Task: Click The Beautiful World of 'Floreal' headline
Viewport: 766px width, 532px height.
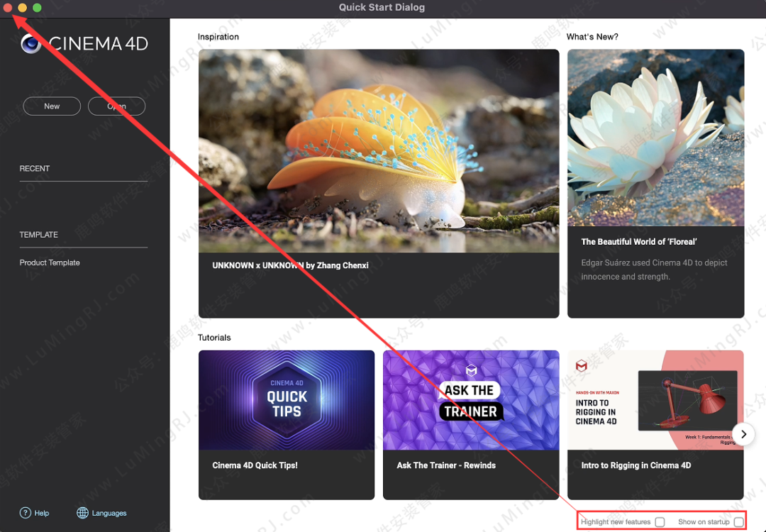Action: 639,242
